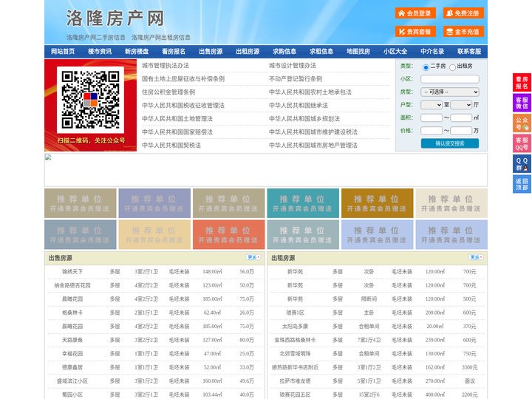532x399 pixels.
Task: Click the maximum 面积 input field
Action: 461,117
